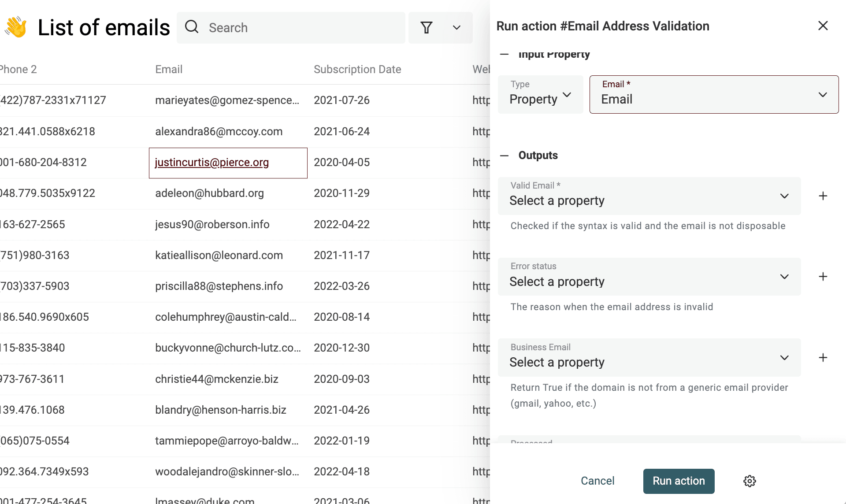Open the filter icon next to search
Viewport: 846px width, 504px height.
(427, 27)
